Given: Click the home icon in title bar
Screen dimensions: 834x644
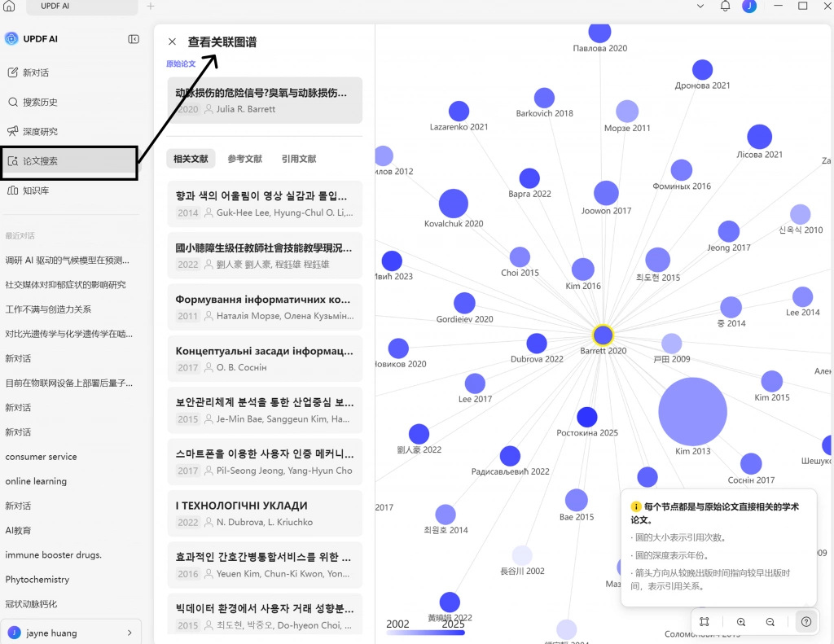Looking at the screenshot, I should (x=10, y=7).
